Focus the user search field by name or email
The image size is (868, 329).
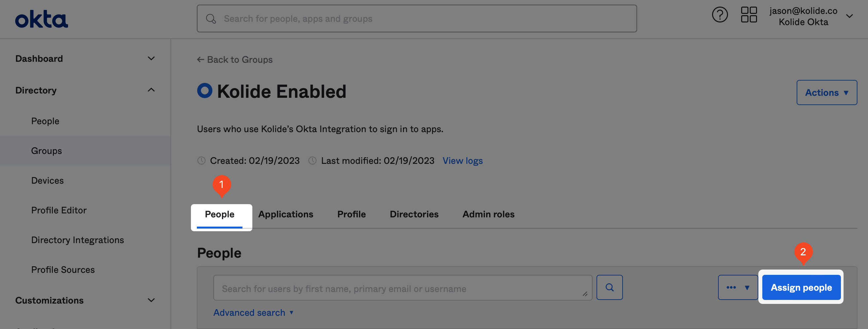coord(402,288)
